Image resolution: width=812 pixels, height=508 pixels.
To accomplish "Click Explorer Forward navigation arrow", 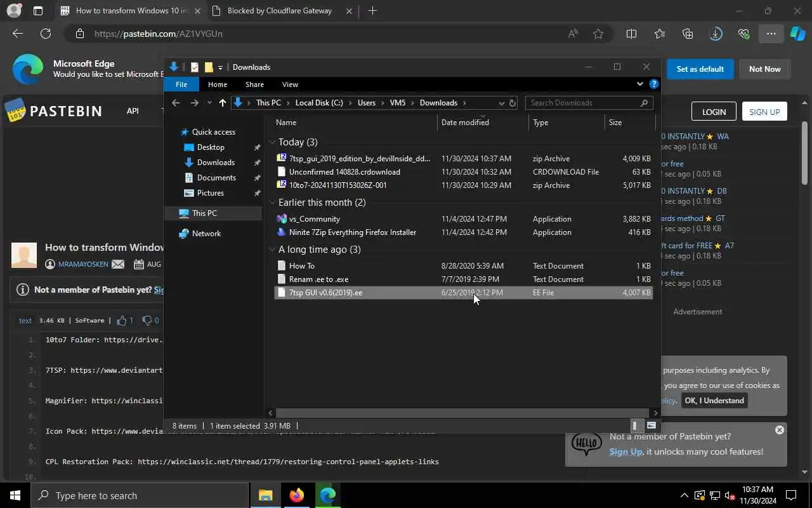I will pyautogui.click(x=194, y=103).
